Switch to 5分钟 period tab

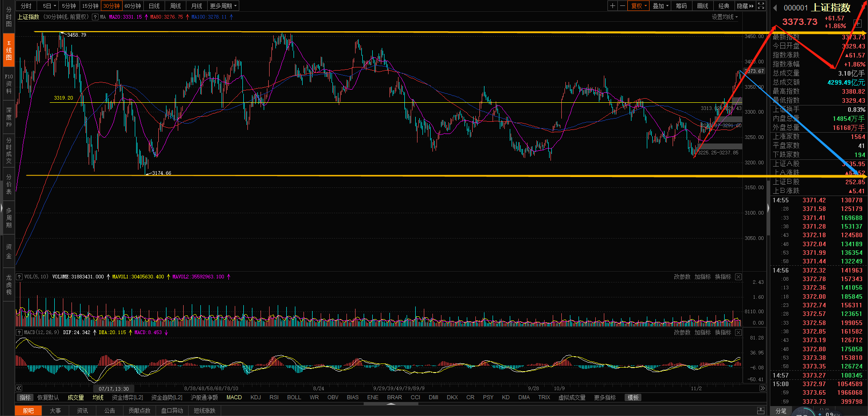(69, 6)
